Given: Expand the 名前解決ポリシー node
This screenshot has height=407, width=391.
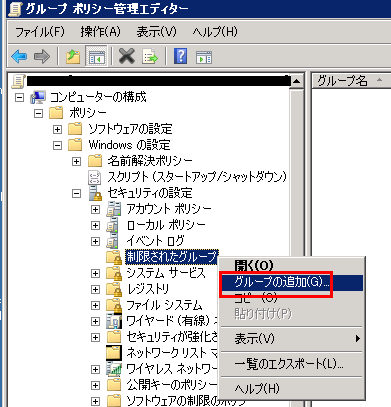Looking at the screenshot, I should (77, 162).
